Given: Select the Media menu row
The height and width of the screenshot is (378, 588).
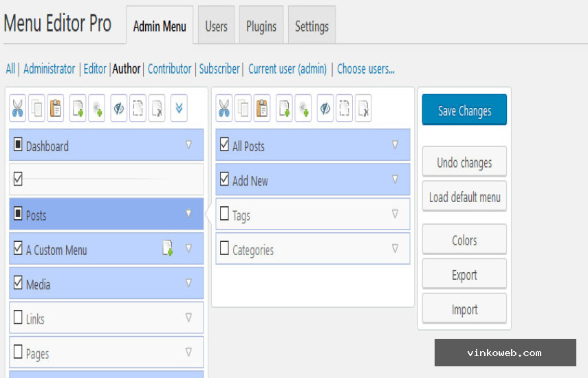Looking at the screenshot, I should tap(107, 283).
